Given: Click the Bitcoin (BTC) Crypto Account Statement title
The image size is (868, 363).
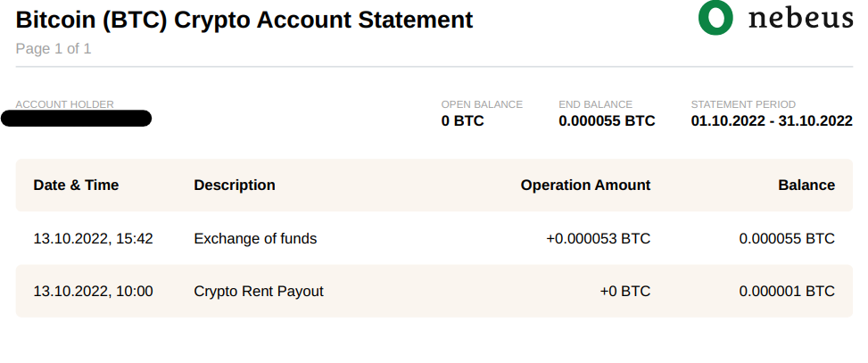Looking at the screenshot, I should [x=244, y=20].
